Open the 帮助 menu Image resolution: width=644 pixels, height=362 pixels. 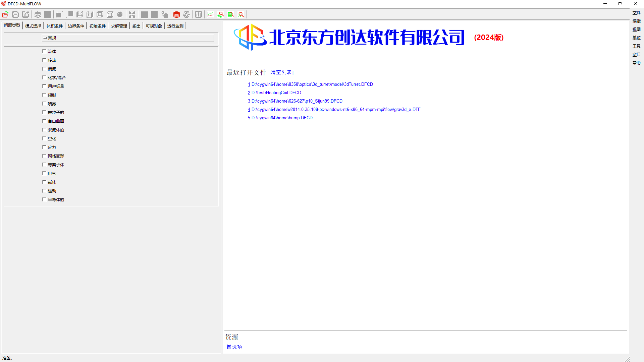tap(636, 63)
